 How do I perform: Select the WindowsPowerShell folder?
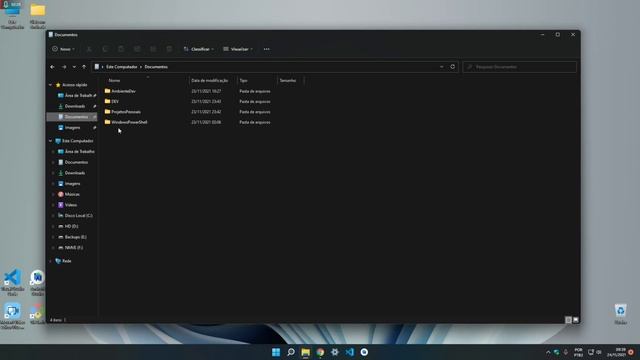(x=126, y=122)
